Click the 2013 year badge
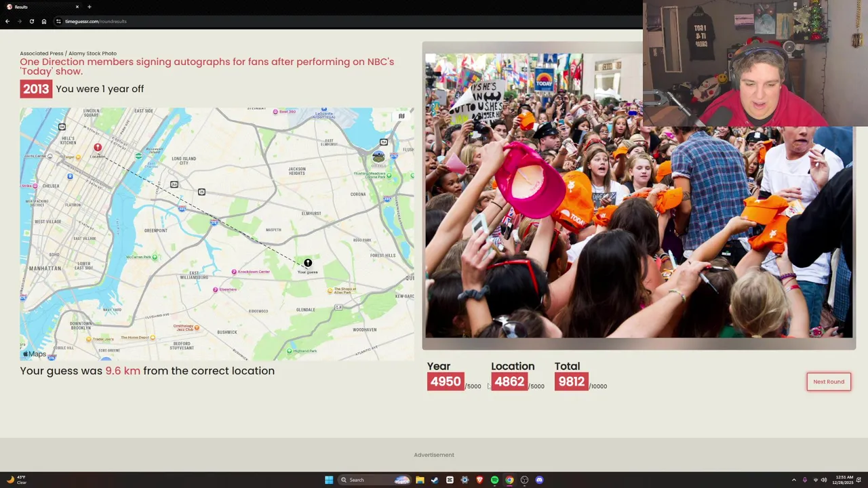Screen dimensions: 868x488 pos(36,89)
